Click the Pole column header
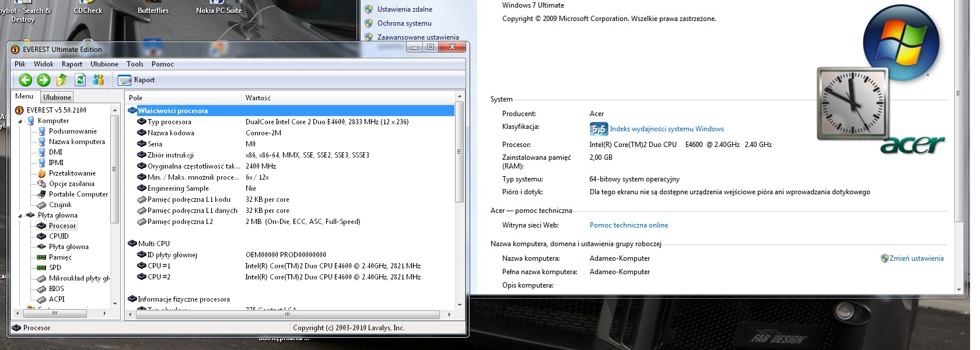Screen dimensions: 980x350 [x=183, y=97]
